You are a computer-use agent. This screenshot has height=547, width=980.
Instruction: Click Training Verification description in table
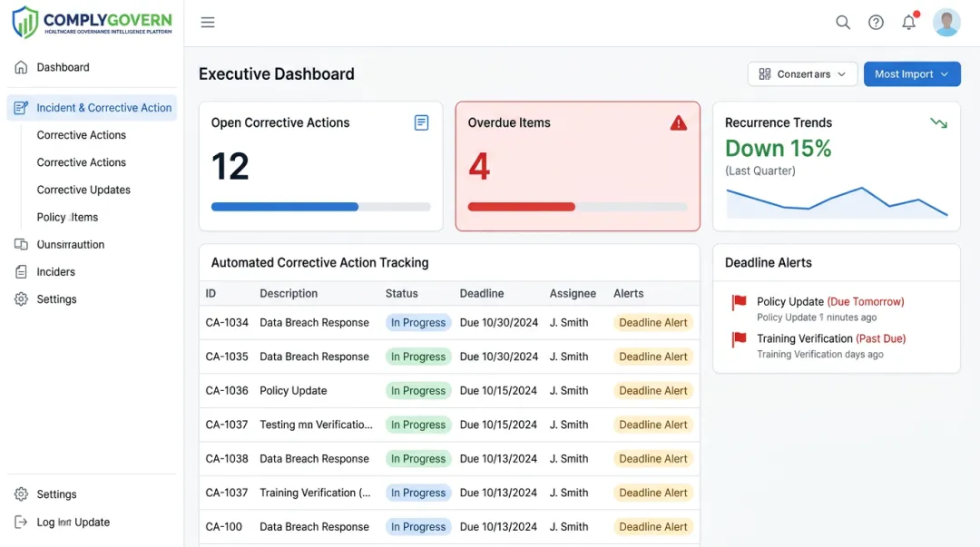pyautogui.click(x=315, y=493)
